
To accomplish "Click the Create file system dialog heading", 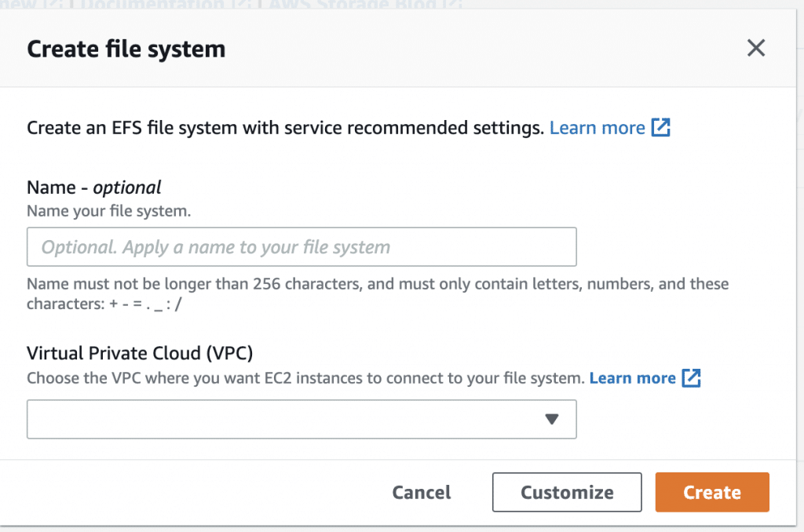I will 126,48.
